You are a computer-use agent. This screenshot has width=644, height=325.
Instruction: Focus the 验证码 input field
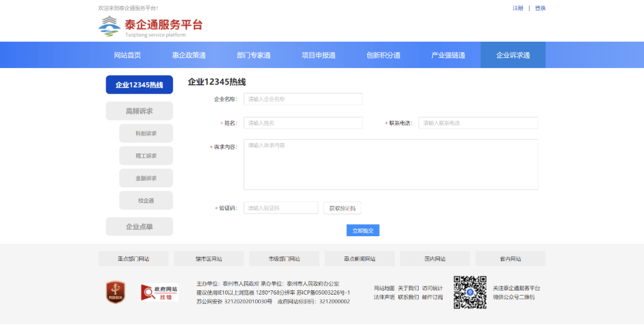pos(281,208)
